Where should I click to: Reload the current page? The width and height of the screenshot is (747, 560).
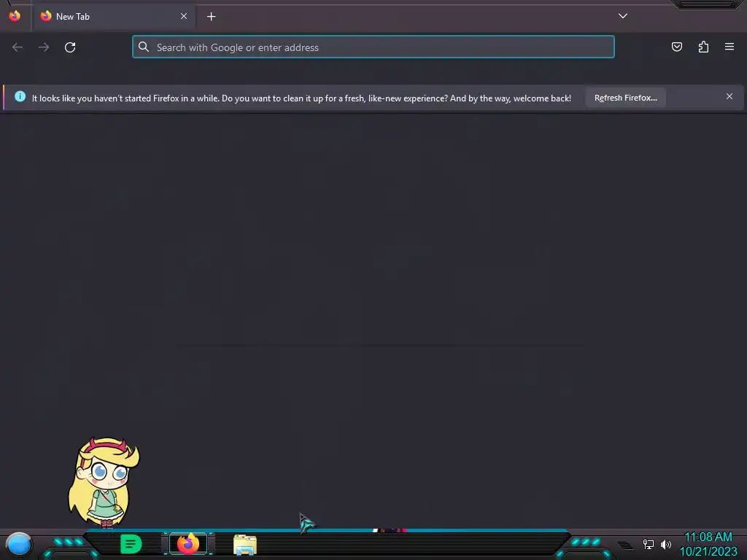[70, 47]
